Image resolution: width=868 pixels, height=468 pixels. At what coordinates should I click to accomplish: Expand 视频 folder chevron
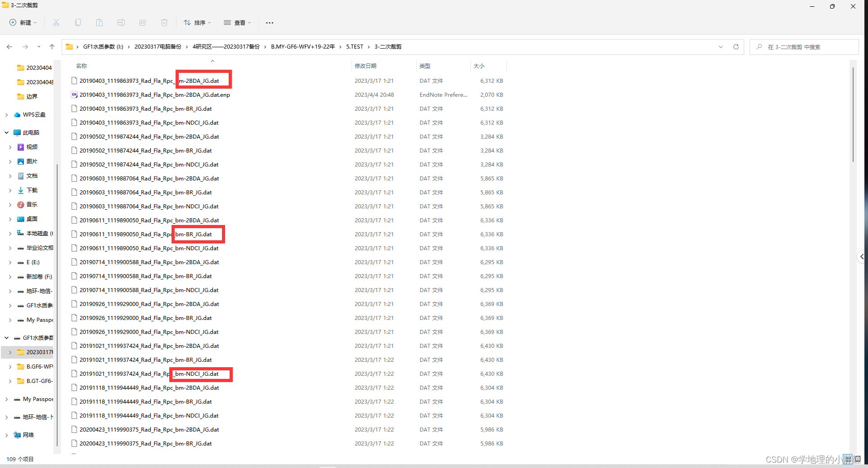10,147
